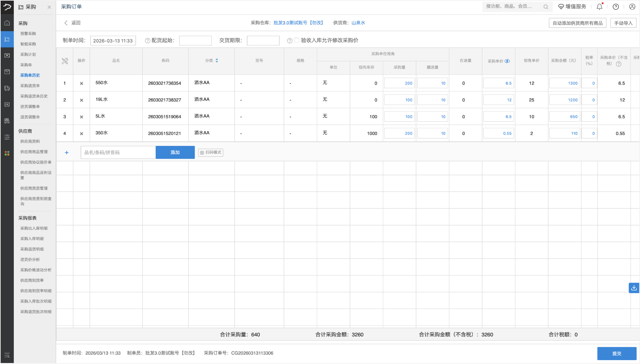
Task: Click the 提交 submit button
Action: pos(616,353)
